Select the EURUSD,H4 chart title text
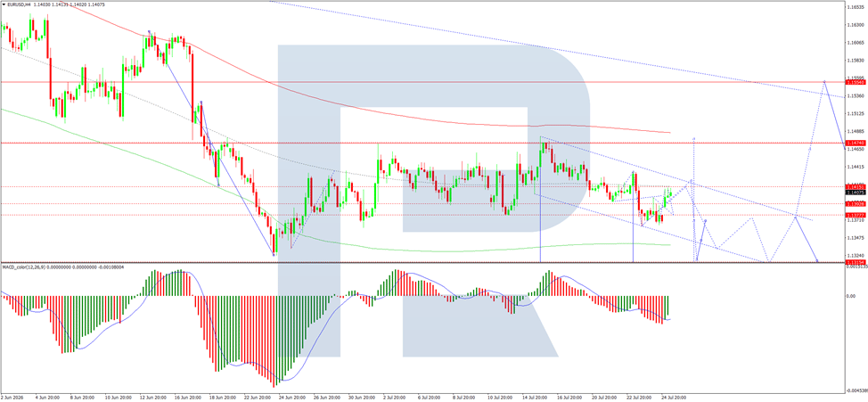This screenshot has width=868, height=402. click(x=17, y=4)
